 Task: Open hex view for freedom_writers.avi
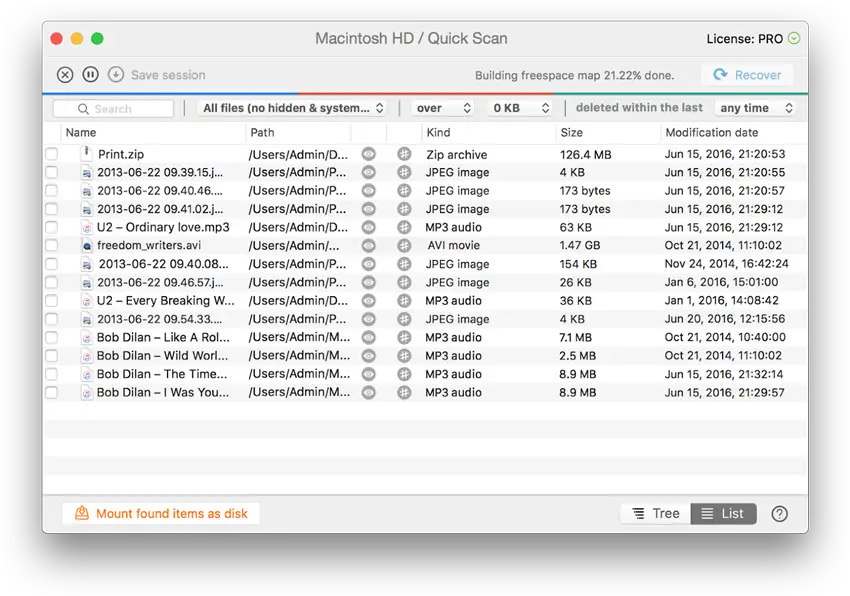pyautogui.click(x=404, y=246)
